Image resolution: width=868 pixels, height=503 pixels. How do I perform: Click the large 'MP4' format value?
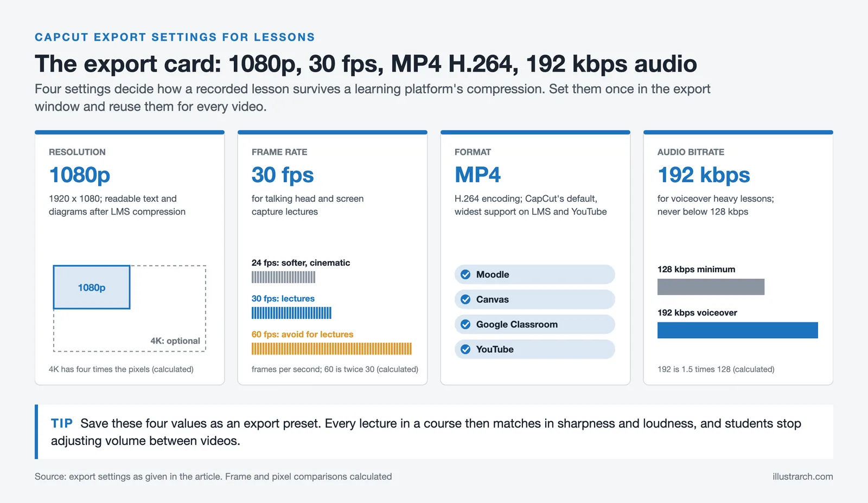(478, 175)
